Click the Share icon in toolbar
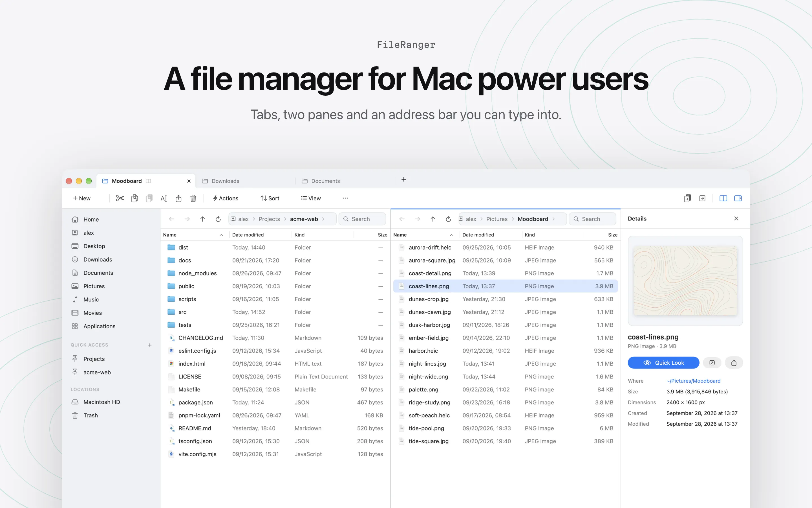Screen dimensions: 812x508 click(178, 198)
